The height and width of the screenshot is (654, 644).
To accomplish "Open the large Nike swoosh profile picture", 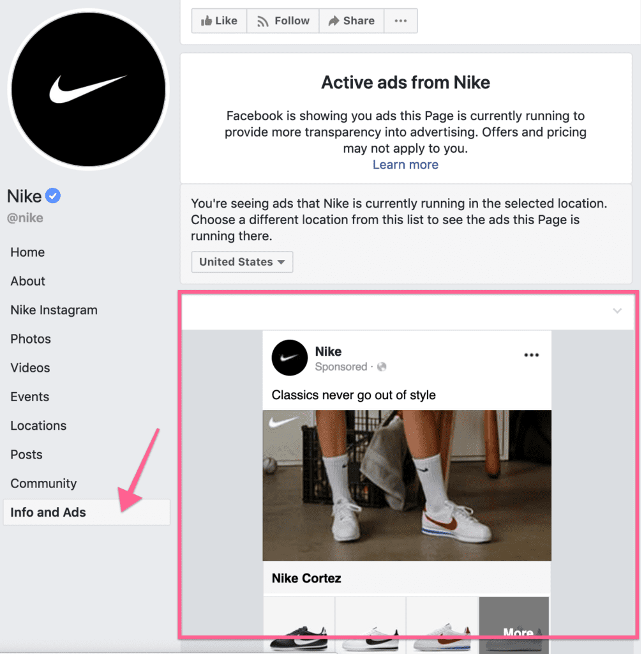I will (88, 89).
